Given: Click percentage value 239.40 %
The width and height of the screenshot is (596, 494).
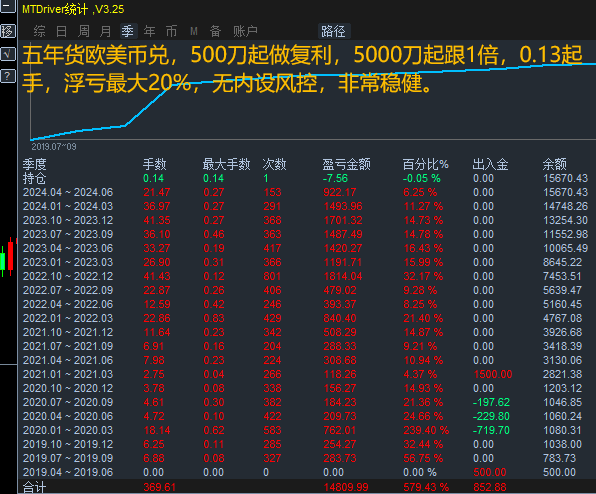Looking at the screenshot, I should point(426,431).
